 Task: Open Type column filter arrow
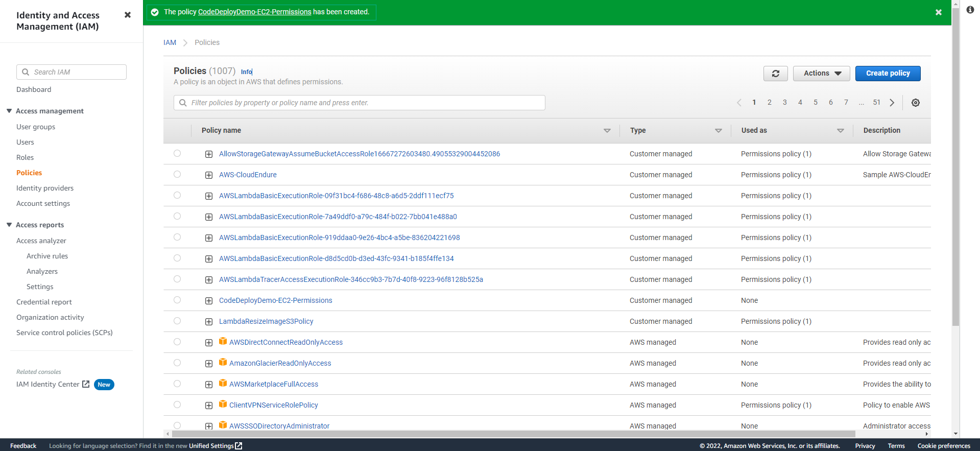[x=719, y=131]
